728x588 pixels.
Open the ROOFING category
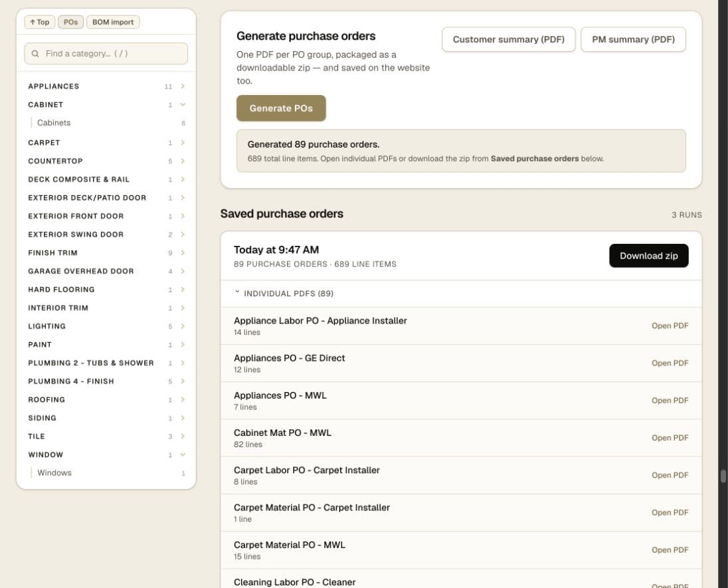[106, 399]
